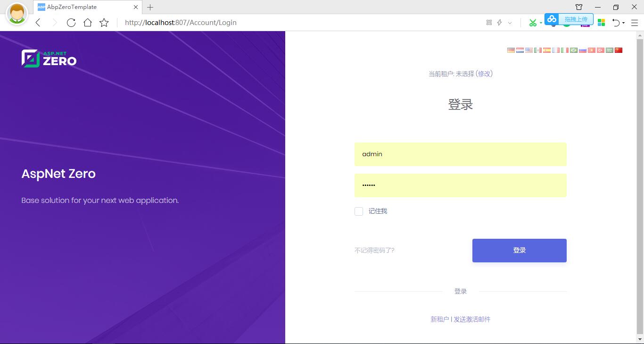644x344 pixels.
Task: Reload the page with refresh icon
Action: point(71,23)
